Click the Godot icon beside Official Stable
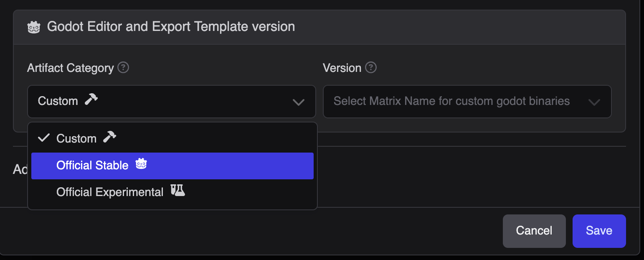This screenshot has height=260, width=644. (x=141, y=164)
